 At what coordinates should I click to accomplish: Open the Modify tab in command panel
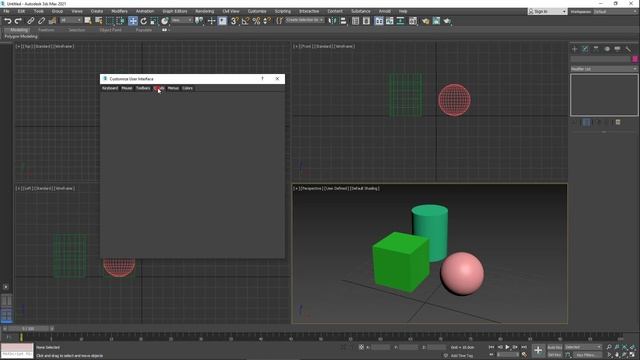[x=585, y=49]
